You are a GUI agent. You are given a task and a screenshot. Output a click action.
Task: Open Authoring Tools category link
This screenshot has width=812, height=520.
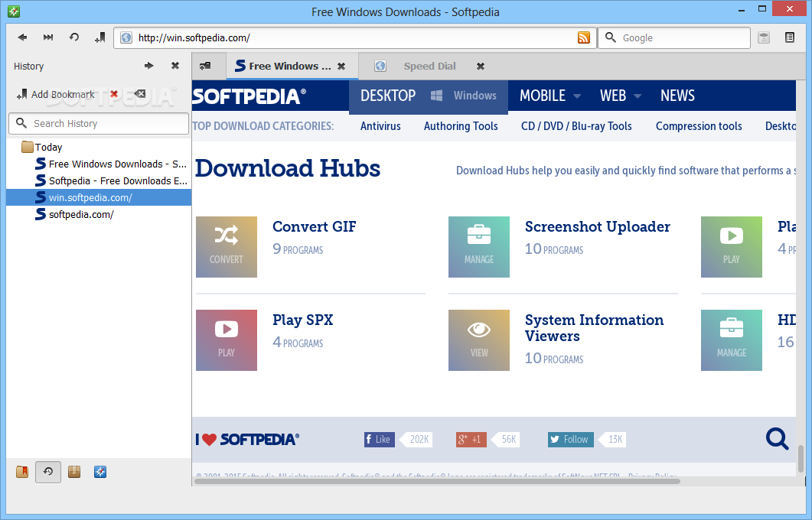[x=461, y=126]
